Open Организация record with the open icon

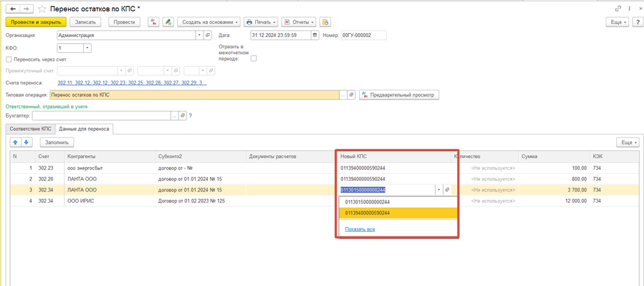(208, 35)
